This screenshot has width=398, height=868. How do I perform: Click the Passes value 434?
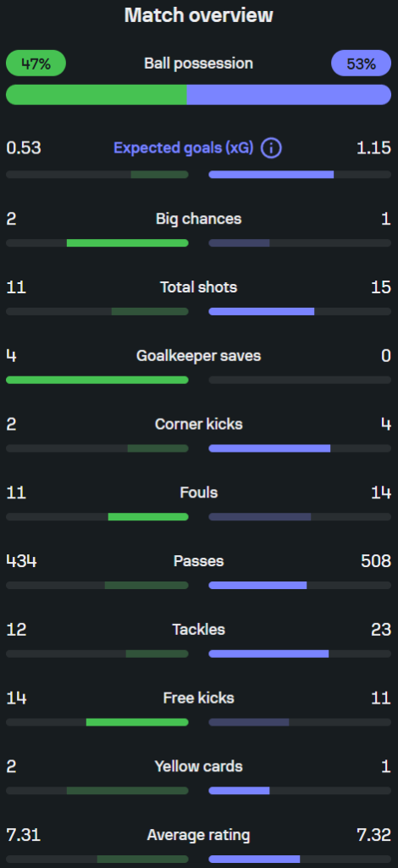(21, 561)
